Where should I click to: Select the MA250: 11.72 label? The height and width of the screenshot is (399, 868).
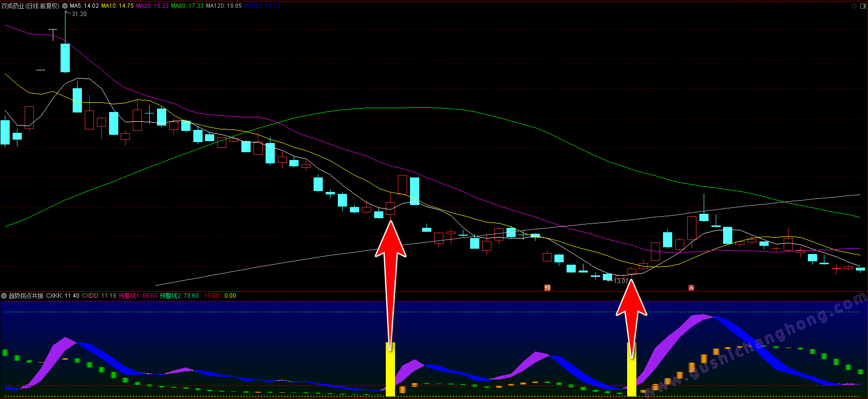tap(262, 6)
